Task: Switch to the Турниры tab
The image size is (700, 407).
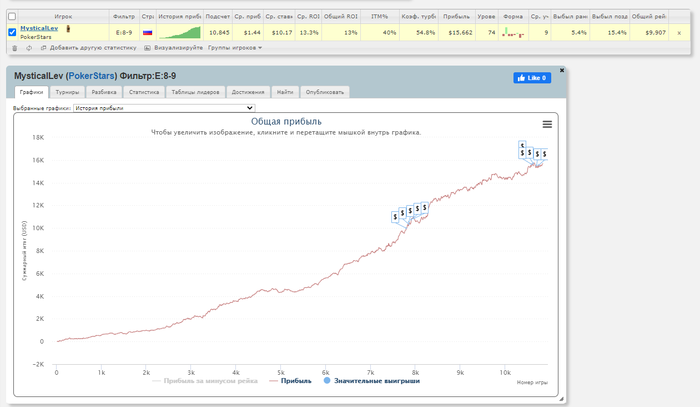Action: (x=67, y=92)
